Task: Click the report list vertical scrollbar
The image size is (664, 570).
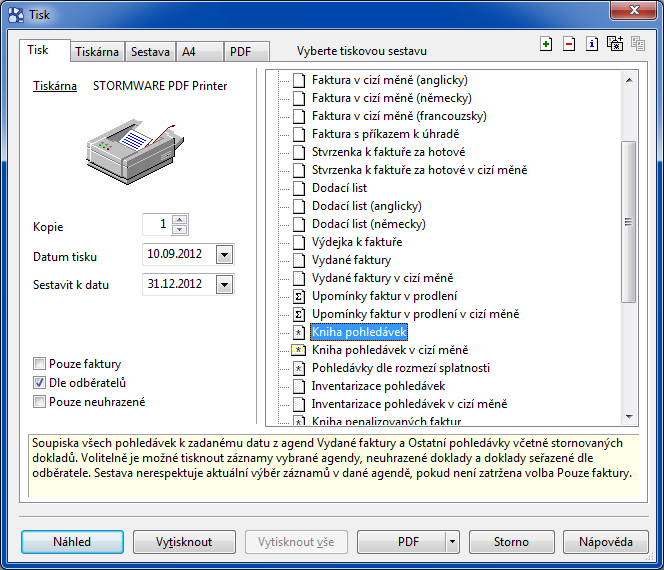Action: 629,220
